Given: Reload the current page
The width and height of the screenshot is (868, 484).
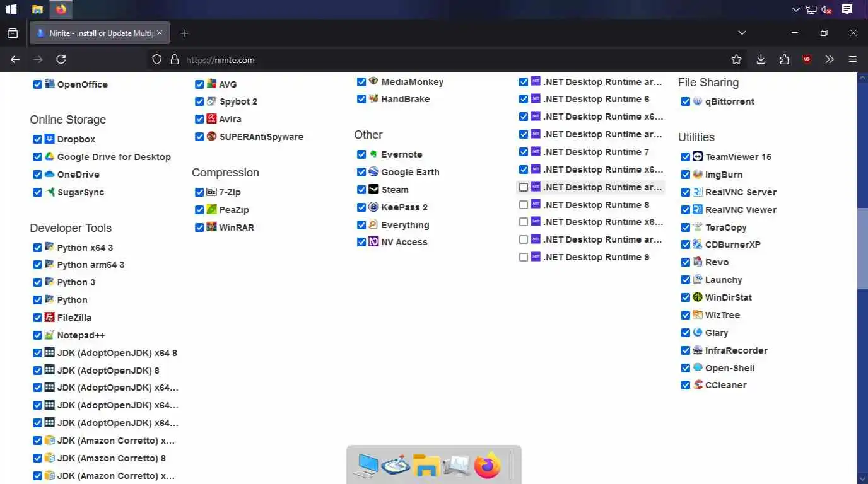Looking at the screenshot, I should coord(61,59).
